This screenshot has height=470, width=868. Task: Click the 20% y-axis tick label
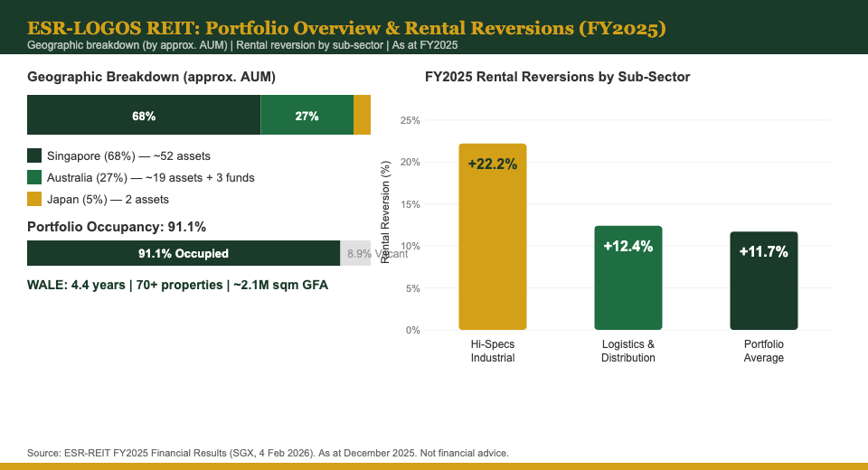[410, 162]
